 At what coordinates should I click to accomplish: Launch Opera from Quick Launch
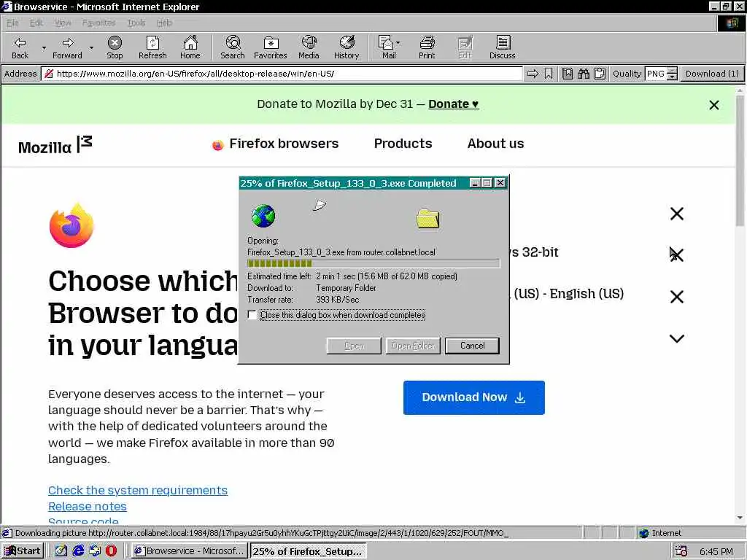[111, 551]
